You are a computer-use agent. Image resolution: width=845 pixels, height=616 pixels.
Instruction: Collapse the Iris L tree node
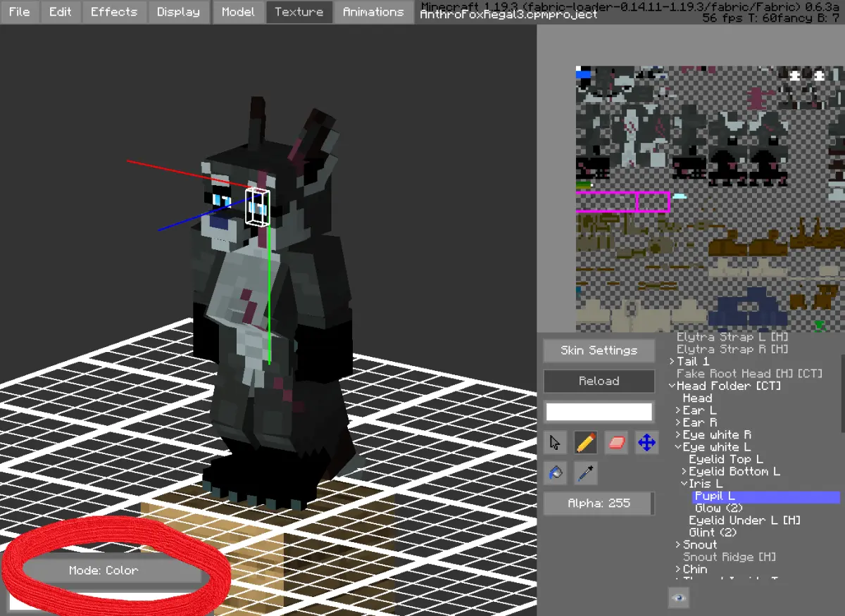tap(684, 484)
